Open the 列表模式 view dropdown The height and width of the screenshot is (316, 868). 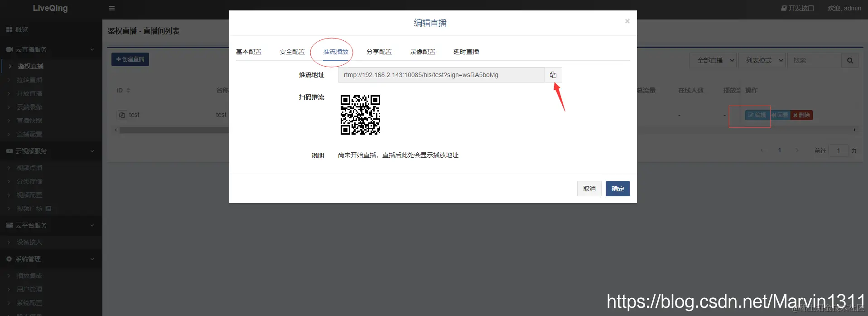762,60
